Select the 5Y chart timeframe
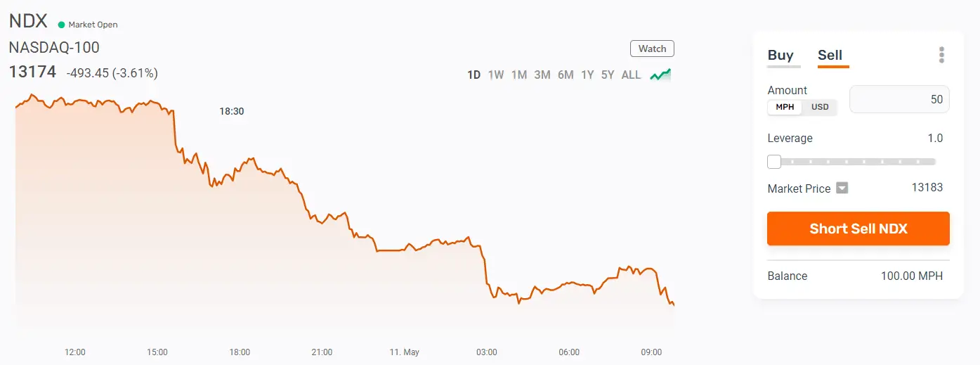 pyautogui.click(x=608, y=75)
